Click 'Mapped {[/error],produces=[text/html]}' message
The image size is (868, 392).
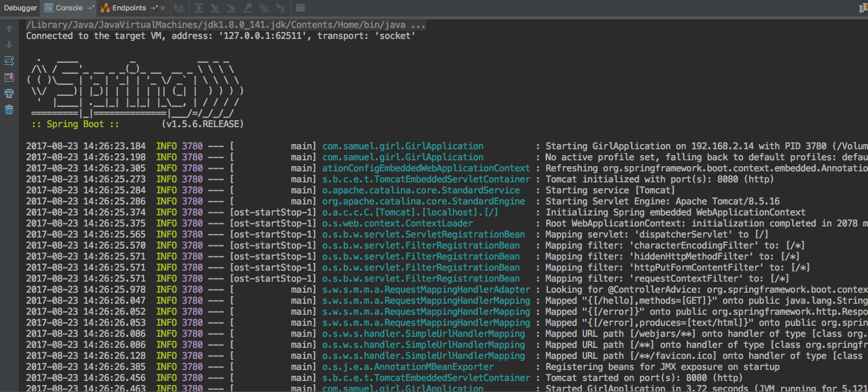(x=706, y=323)
